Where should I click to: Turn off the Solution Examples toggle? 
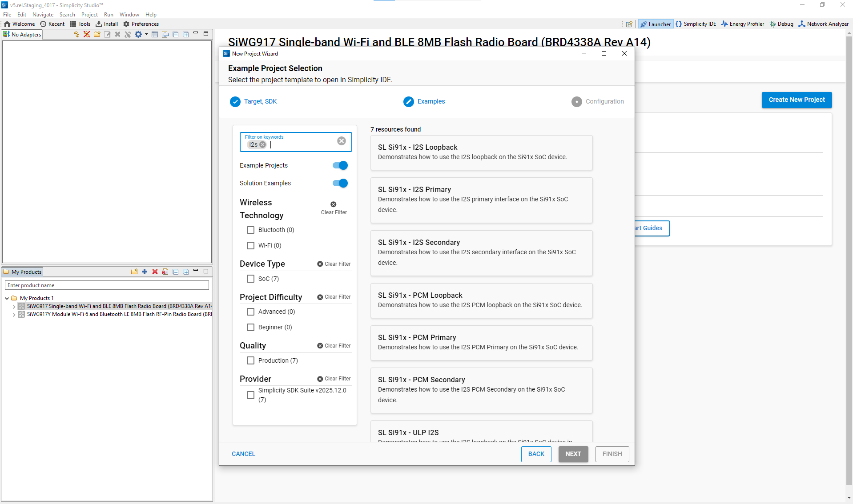[x=340, y=183]
